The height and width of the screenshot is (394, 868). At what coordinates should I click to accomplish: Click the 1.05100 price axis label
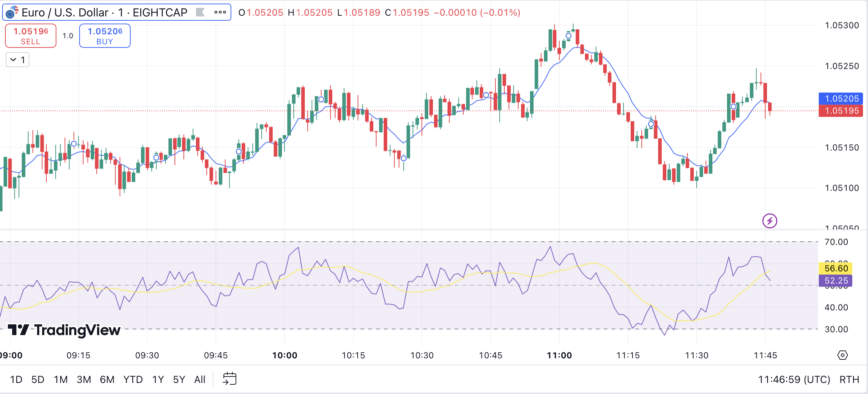pos(842,188)
